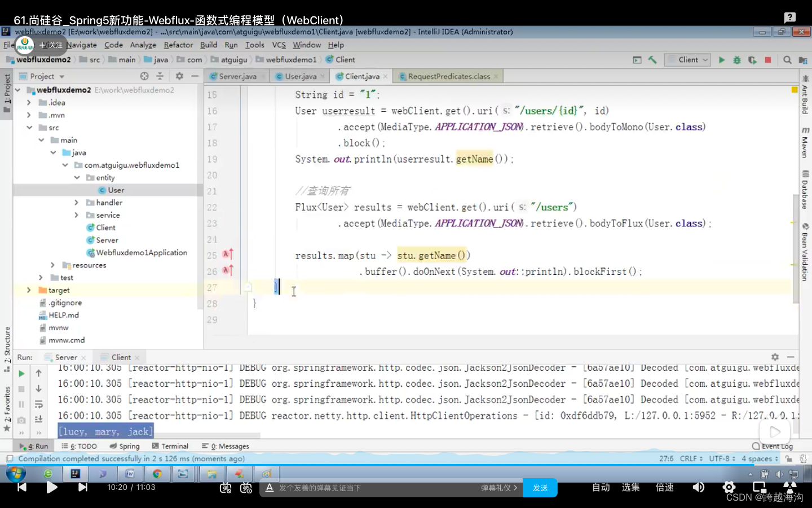This screenshot has width=812, height=508.
Task: Toggle danmaku display icon in player
Action: (226, 488)
